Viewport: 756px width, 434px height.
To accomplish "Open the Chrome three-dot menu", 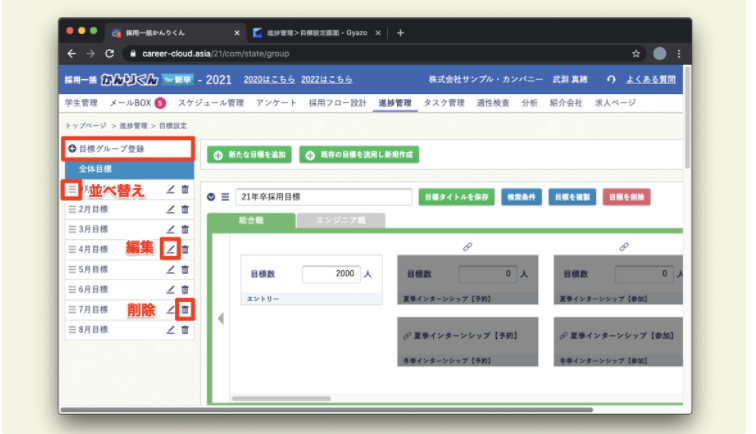I will click(679, 54).
